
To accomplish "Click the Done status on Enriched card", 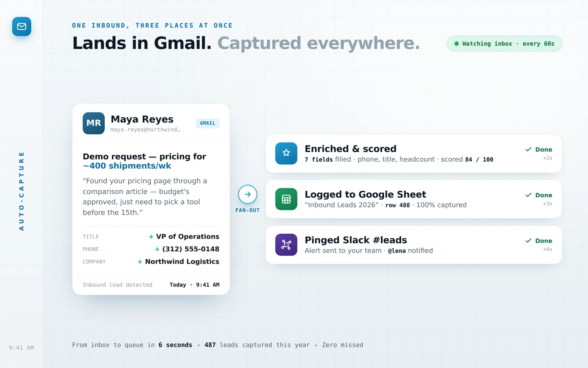I will [544, 149].
